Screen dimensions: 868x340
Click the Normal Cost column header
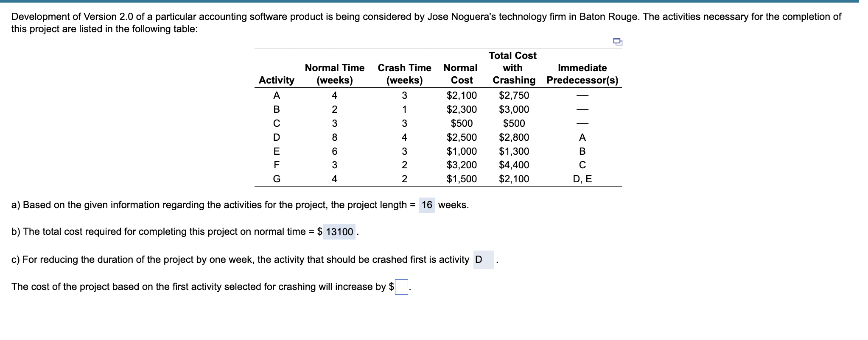tap(461, 74)
